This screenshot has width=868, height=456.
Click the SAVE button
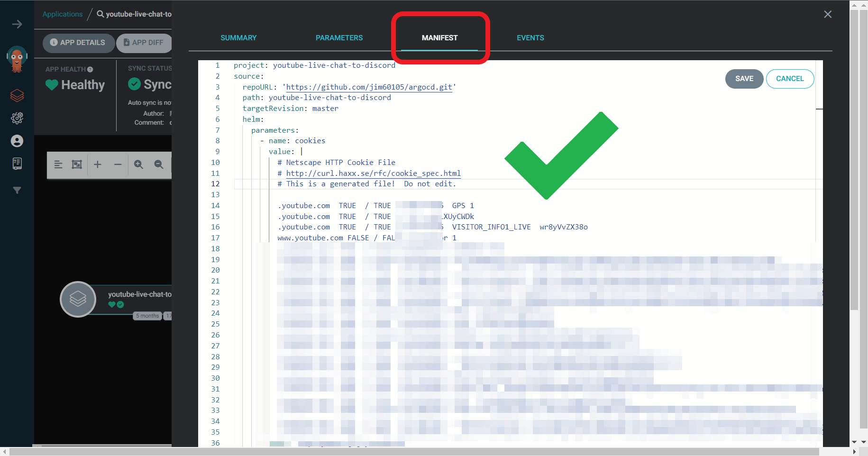[744, 79]
